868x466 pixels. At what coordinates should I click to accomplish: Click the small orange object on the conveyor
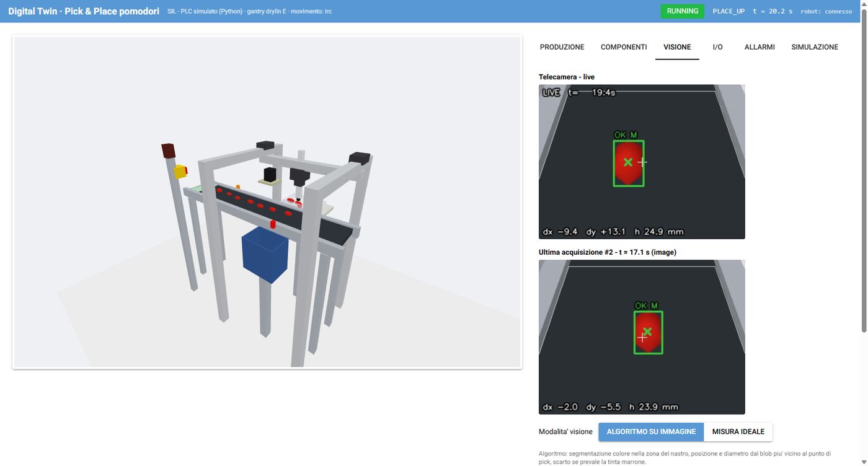click(237, 186)
